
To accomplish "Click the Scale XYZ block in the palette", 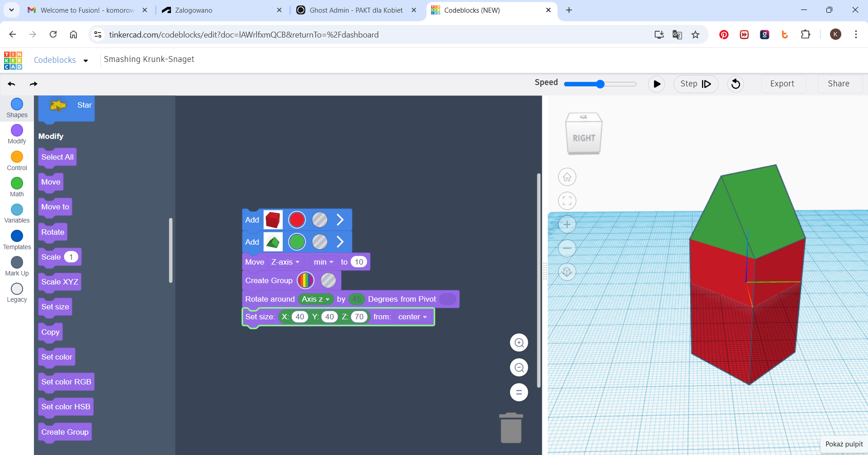I will coord(60,282).
